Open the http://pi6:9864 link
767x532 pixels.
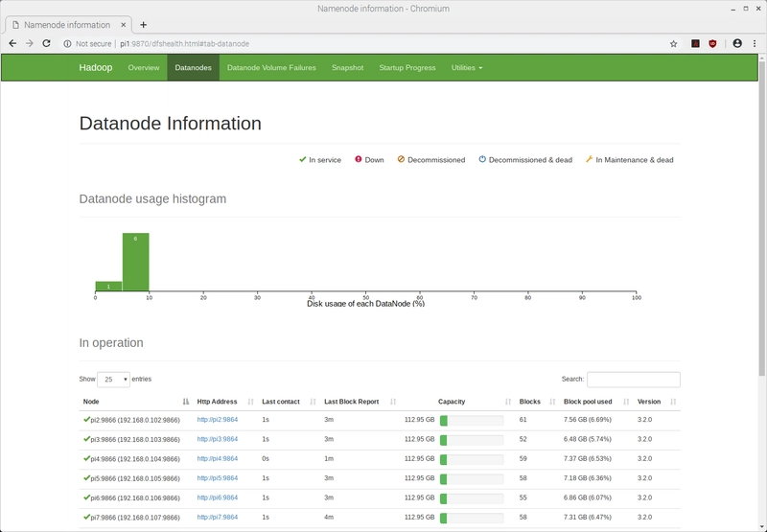coord(218,497)
